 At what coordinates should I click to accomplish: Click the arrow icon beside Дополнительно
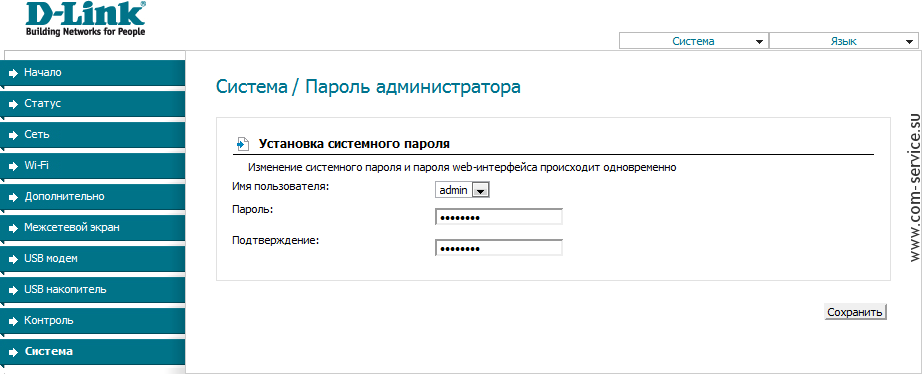(14, 198)
